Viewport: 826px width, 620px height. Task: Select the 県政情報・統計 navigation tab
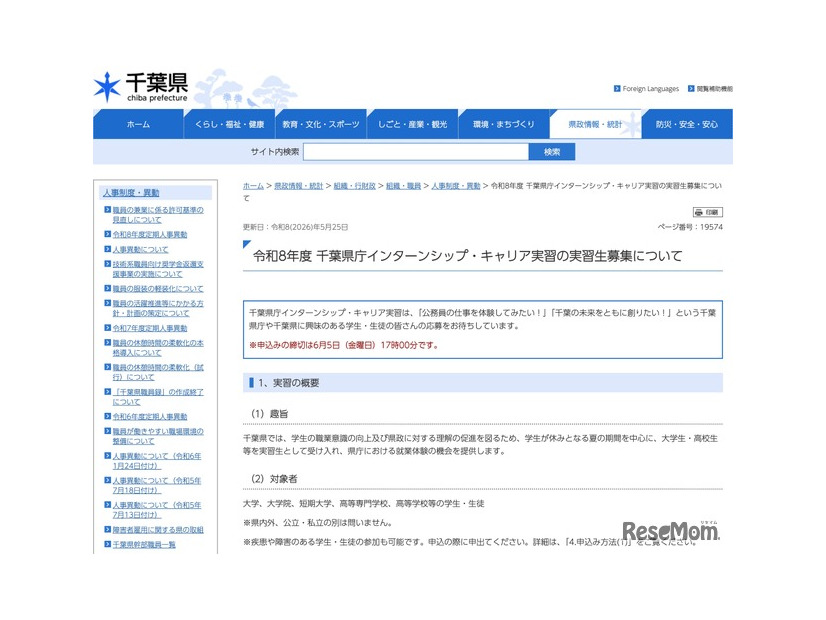[595, 124]
